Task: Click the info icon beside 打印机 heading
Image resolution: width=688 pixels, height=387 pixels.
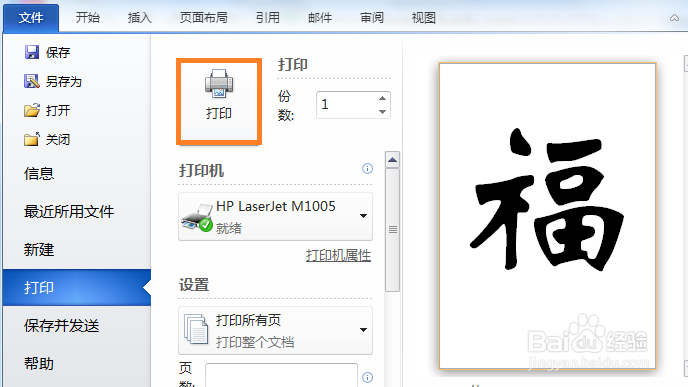Action: tap(367, 168)
